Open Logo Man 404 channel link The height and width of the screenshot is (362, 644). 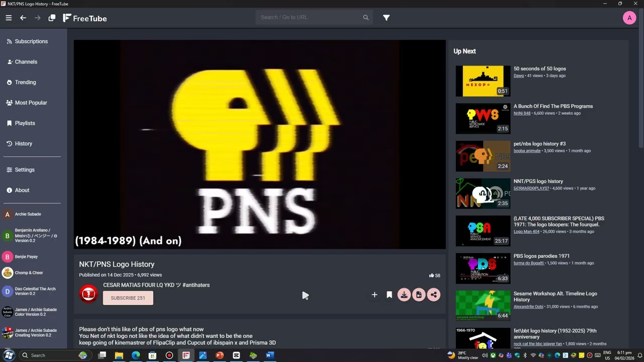[526, 231]
